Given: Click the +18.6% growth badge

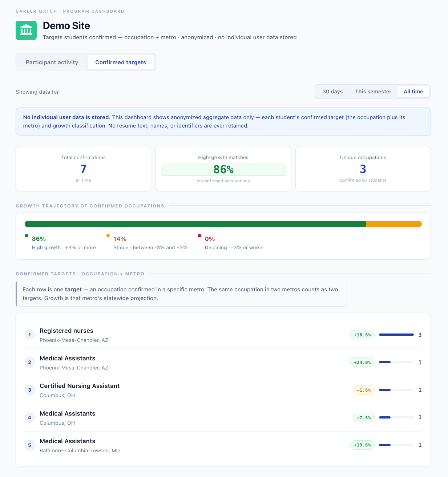Looking at the screenshot, I should [x=362, y=335].
